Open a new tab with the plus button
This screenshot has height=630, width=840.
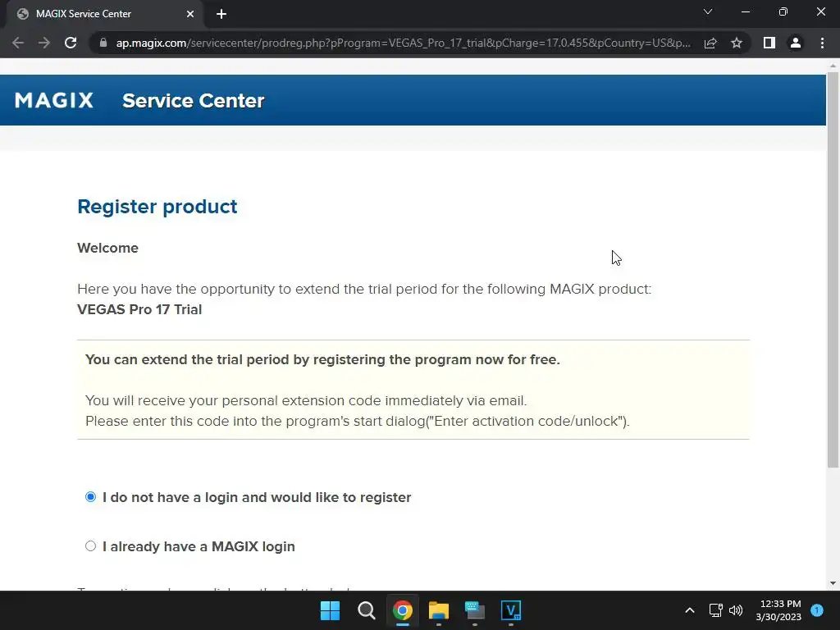click(x=221, y=14)
